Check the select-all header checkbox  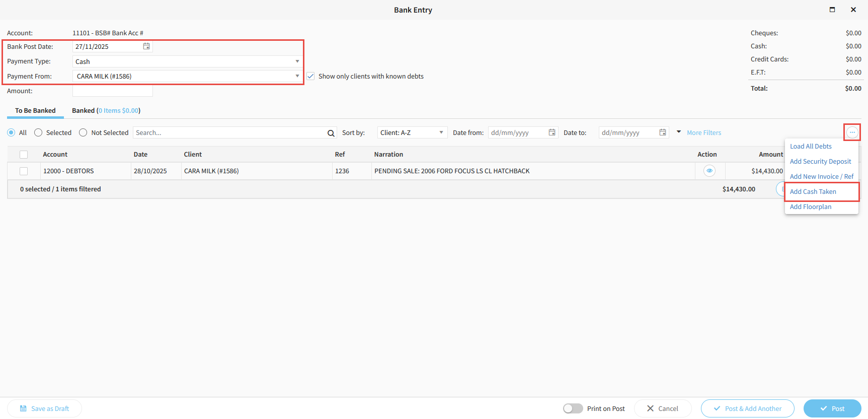click(x=24, y=155)
